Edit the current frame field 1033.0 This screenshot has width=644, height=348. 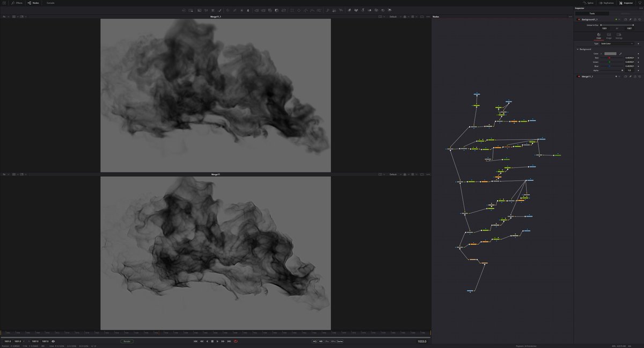click(422, 341)
